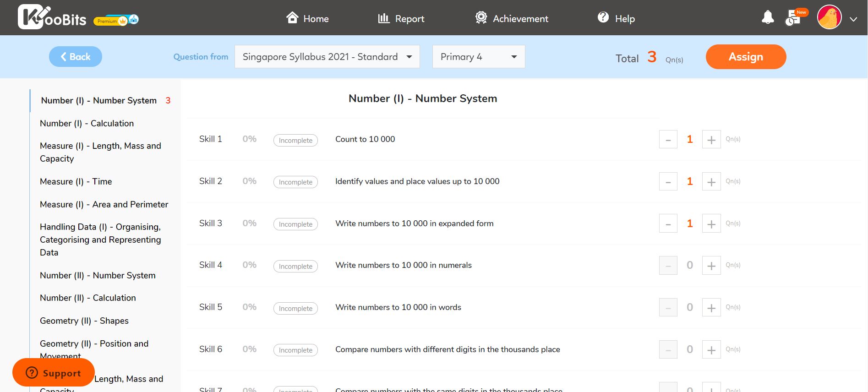
Task: Open the new assignments icon
Action: (793, 18)
